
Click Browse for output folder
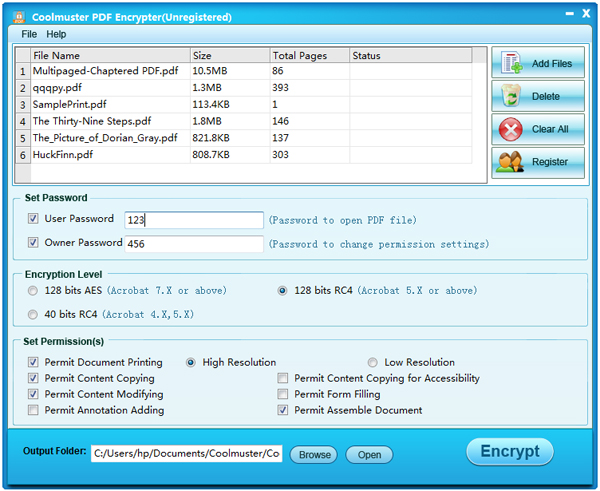(314, 455)
